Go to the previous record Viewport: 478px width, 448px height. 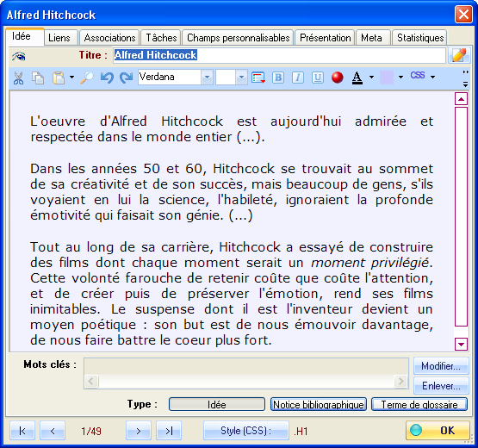[53, 431]
